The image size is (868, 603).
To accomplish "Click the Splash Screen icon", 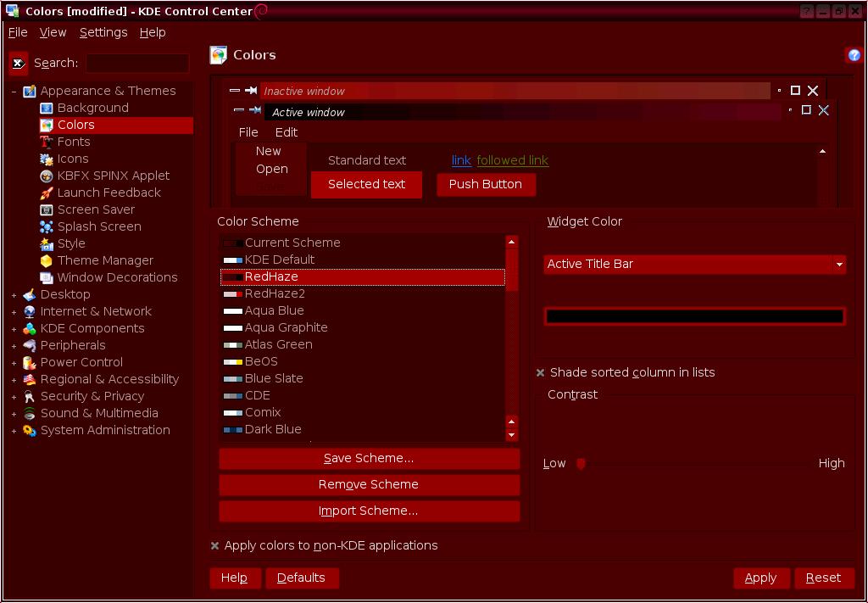I will 47,227.
